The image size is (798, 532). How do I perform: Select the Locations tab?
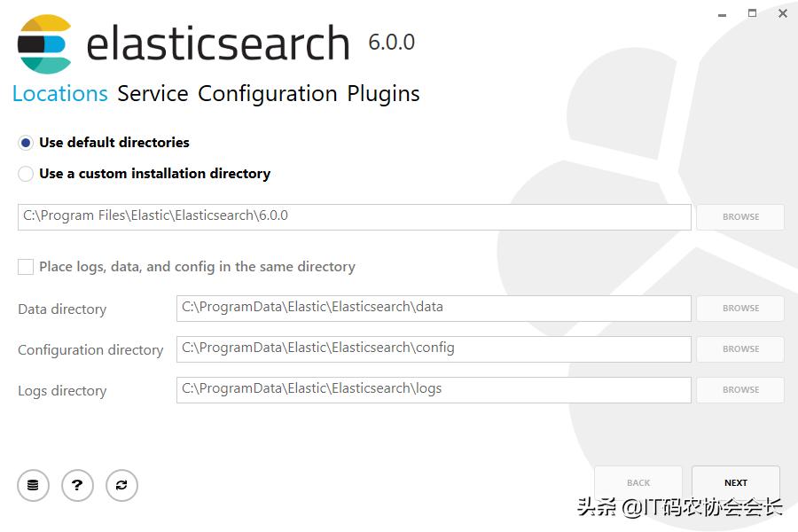coord(59,93)
